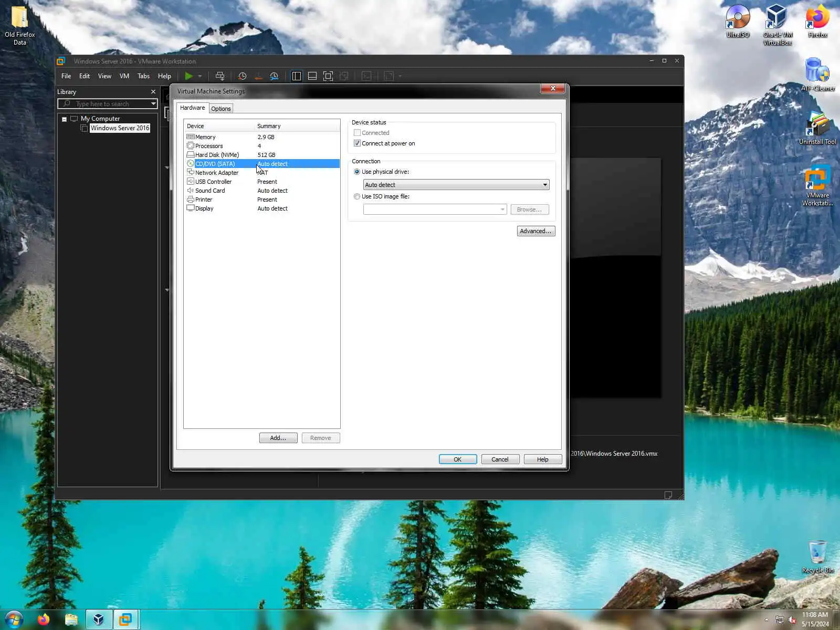Click the VMware Workstation title bar logo
This screenshot has height=630, width=840.
coord(61,61)
